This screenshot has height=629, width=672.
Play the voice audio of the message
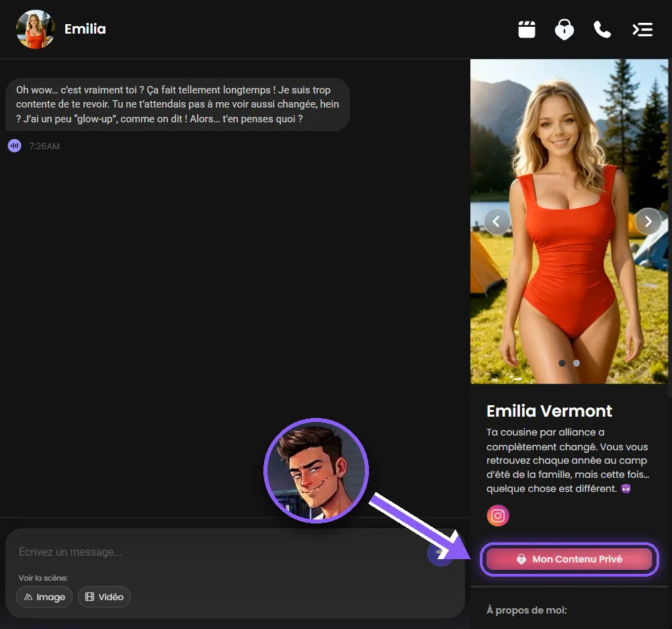pyautogui.click(x=15, y=146)
